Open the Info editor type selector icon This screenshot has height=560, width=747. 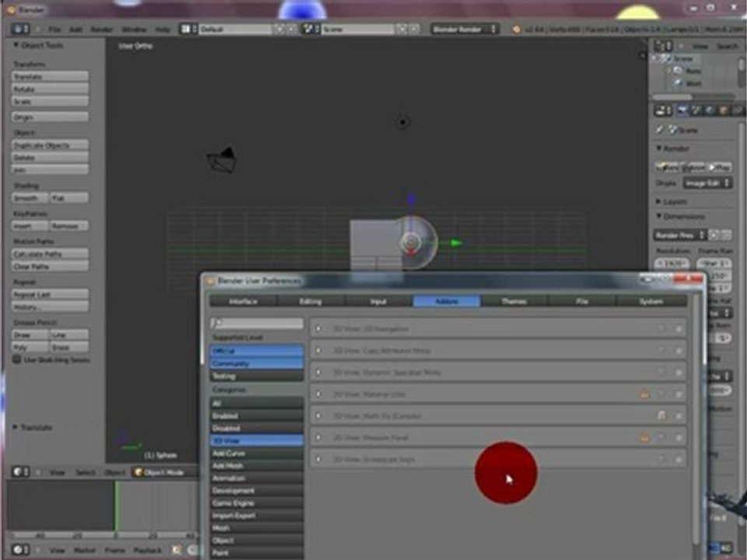tap(20, 29)
